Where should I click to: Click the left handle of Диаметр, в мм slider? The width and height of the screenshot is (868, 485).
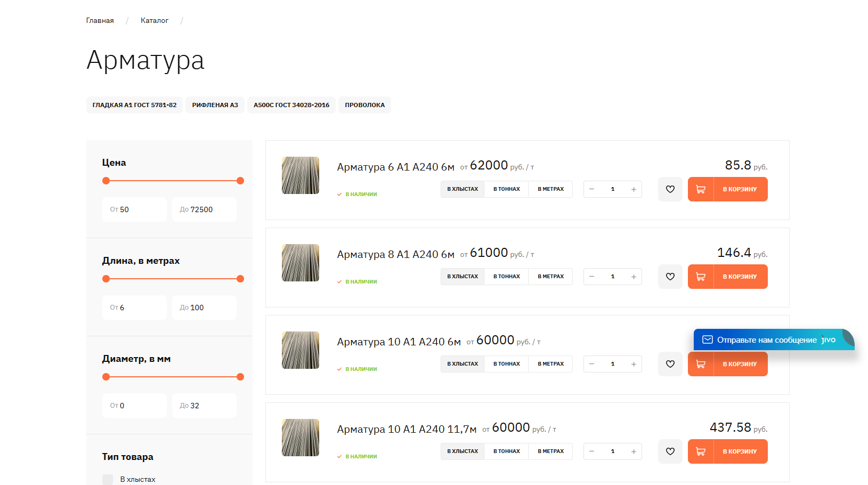pyautogui.click(x=106, y=377)
